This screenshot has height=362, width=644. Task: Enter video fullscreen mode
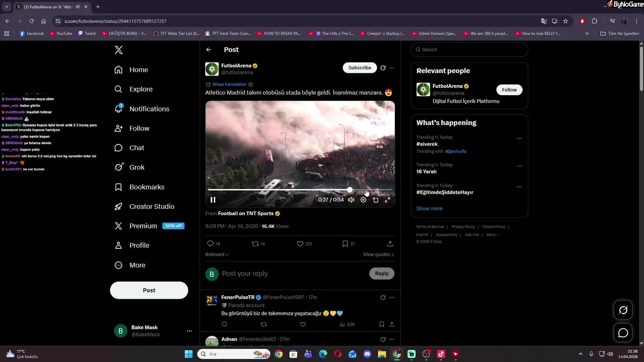(387, 200)
